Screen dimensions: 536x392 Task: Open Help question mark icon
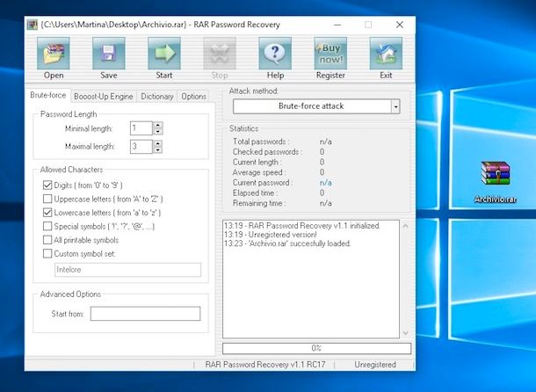(275, 54)
